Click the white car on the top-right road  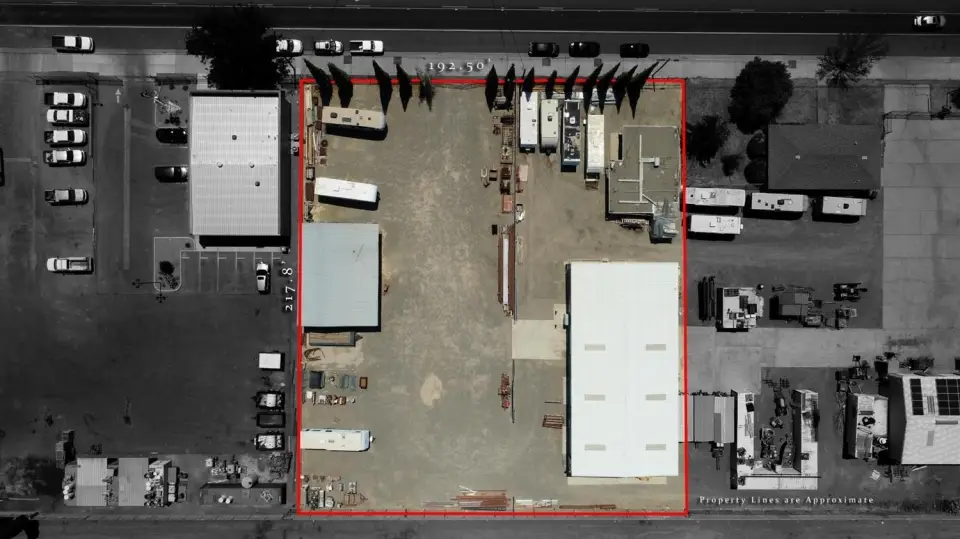[x=929, y=21]
